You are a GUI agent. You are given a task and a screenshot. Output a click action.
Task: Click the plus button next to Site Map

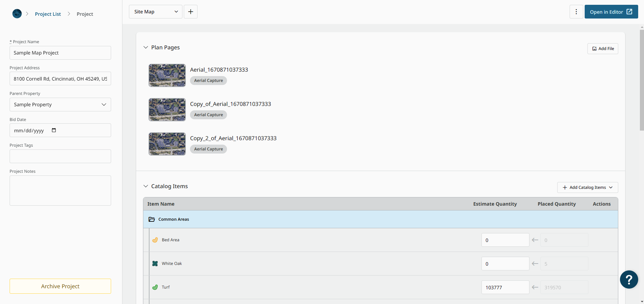(191, 12)
